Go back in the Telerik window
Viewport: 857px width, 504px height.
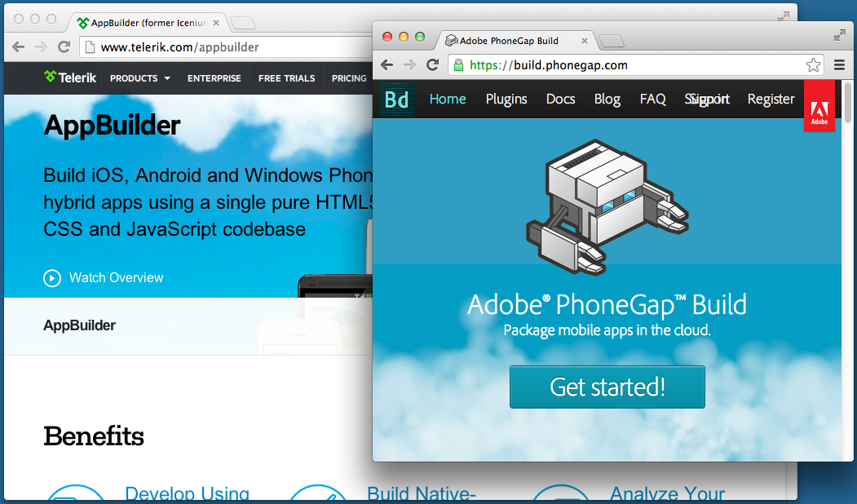(18, 47)
